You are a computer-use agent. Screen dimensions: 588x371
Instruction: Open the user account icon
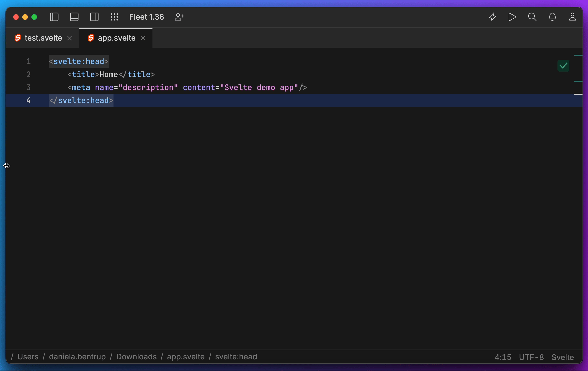tap(572, 17)
